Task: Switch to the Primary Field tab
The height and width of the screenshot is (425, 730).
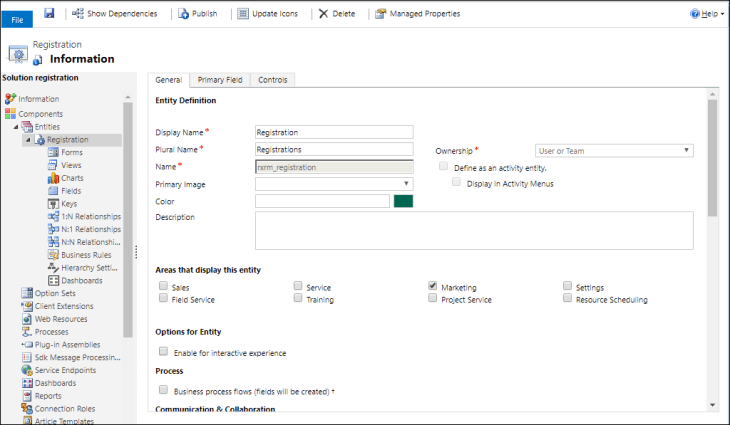Action: pyautogui.click(x=218, y=80)
